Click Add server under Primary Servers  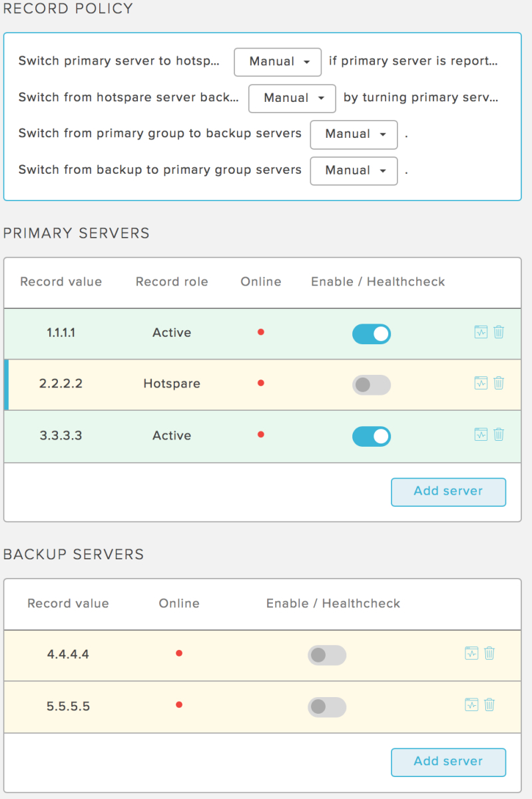[448, 491]
